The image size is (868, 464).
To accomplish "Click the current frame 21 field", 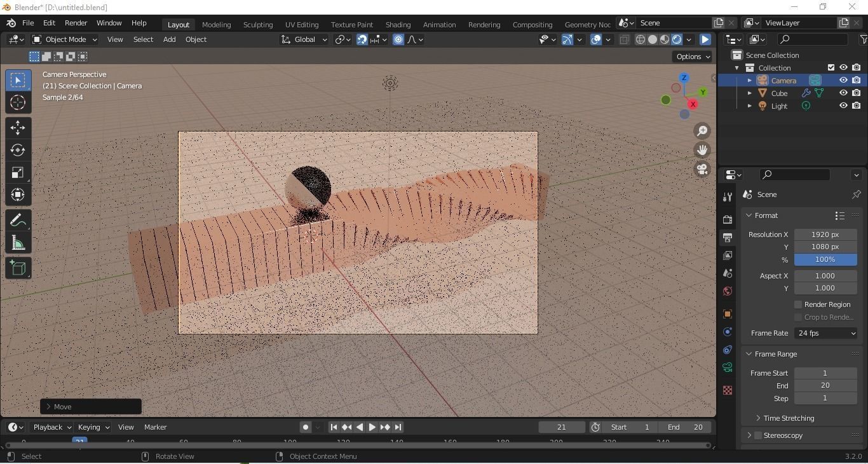I will 562,427.
